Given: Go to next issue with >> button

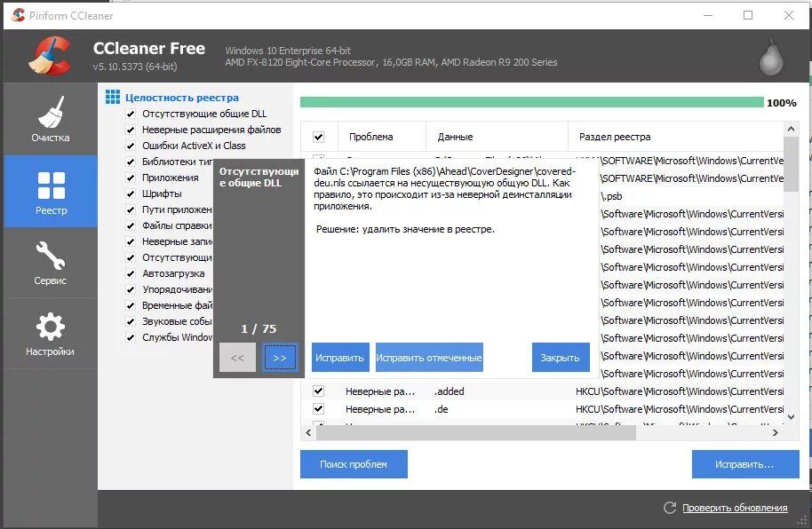Looking at the screenshot, I should 280,357.
